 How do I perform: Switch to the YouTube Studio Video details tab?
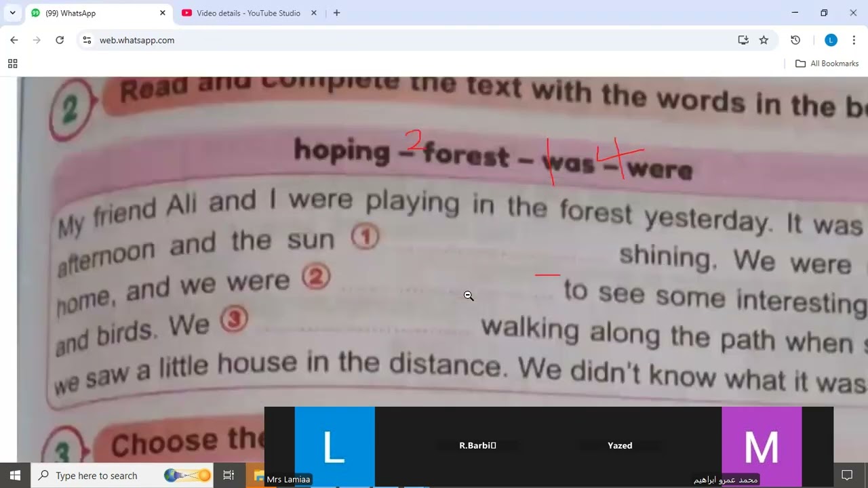[248, 13]
